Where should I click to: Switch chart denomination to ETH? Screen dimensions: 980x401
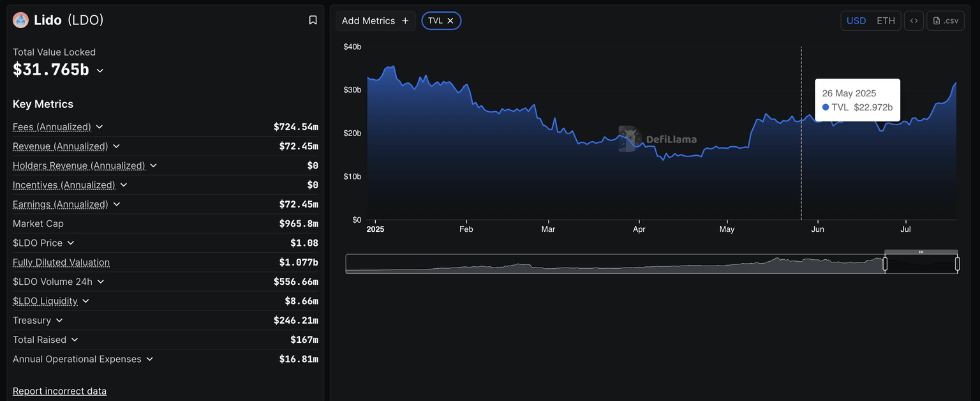click(x=886, y=20)
